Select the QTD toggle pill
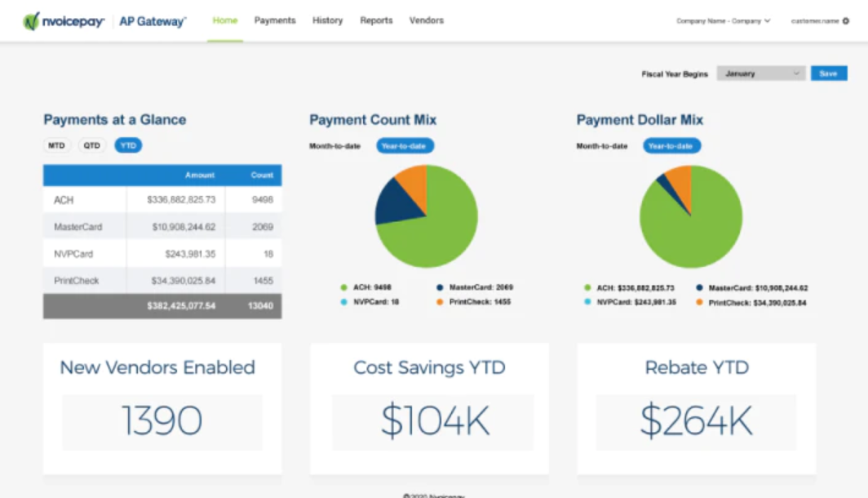The image size is (868, 498). click(x=92, y=145)
